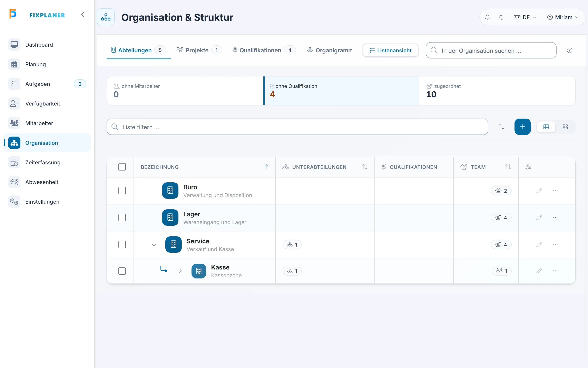Click the Büro team badge showing 2
Image resolution: width=588 pixels, height=368 pixels.
point(501,191)
